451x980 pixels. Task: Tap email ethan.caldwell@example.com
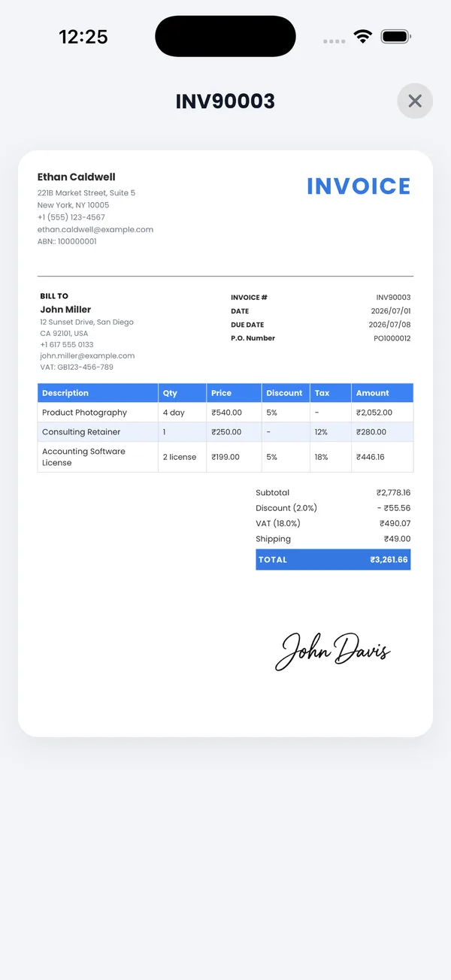pos(95,229)
